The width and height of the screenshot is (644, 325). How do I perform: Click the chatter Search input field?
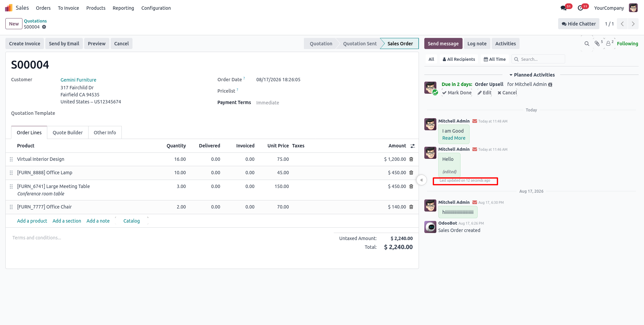pos(541,59)
